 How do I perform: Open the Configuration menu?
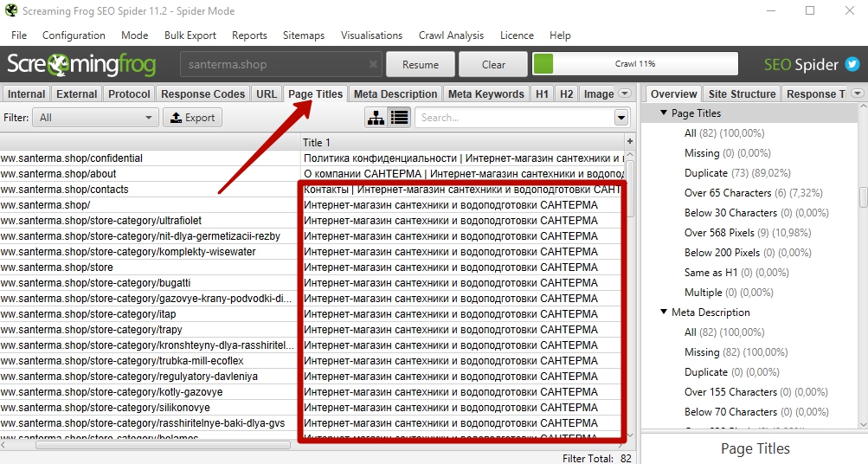(x=74, y=35)
